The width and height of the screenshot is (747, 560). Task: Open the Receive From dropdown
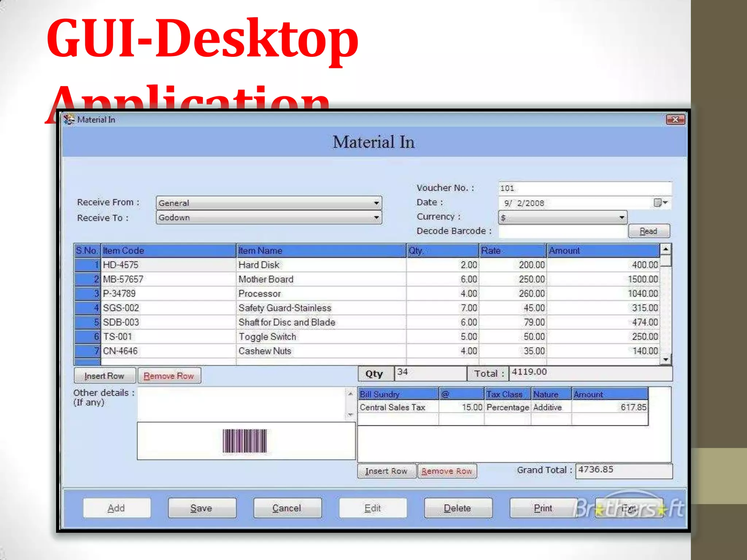point(269,203)
